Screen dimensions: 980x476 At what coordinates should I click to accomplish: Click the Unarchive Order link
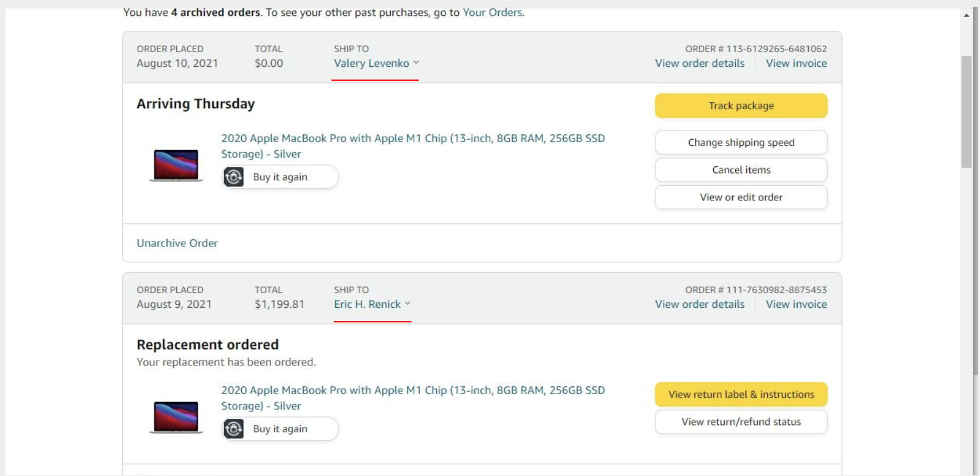point(177,243)
